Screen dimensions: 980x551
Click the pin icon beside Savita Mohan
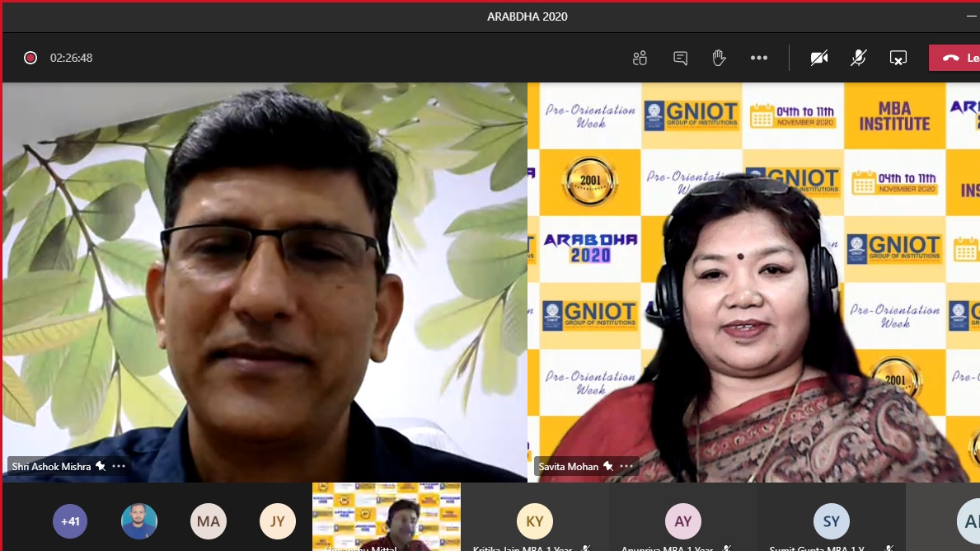click(x=607, y=466)
